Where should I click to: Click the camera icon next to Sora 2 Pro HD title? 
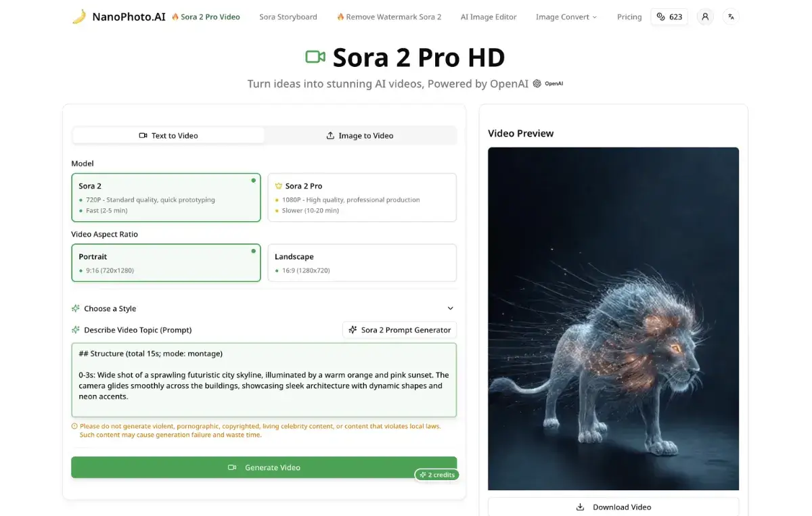click(315, 57)
